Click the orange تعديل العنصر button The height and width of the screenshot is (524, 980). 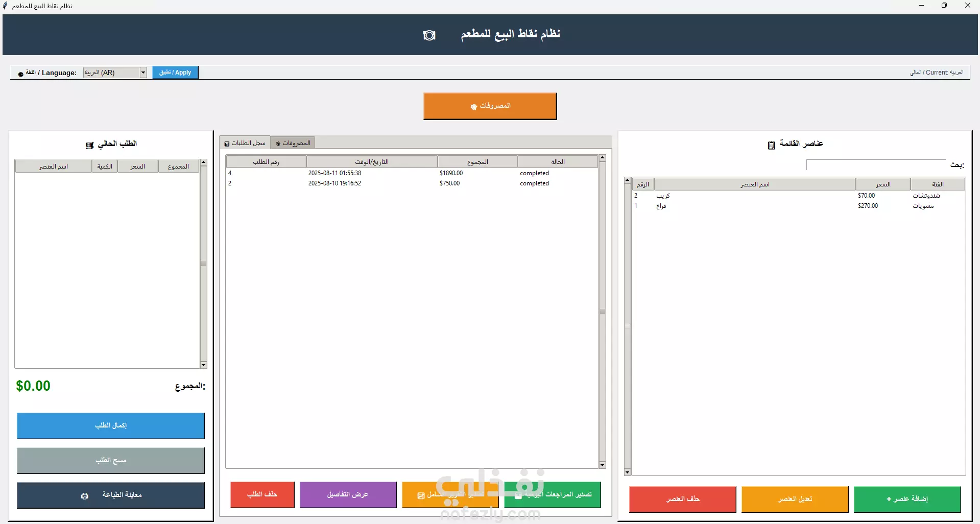pos(795,499)
